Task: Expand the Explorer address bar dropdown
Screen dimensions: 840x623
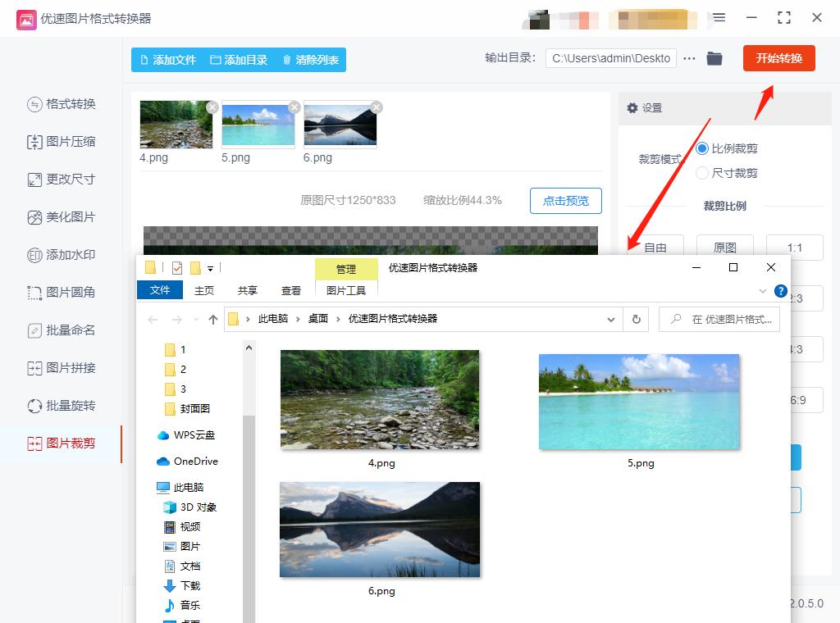Action: click(x=610, y=320)
